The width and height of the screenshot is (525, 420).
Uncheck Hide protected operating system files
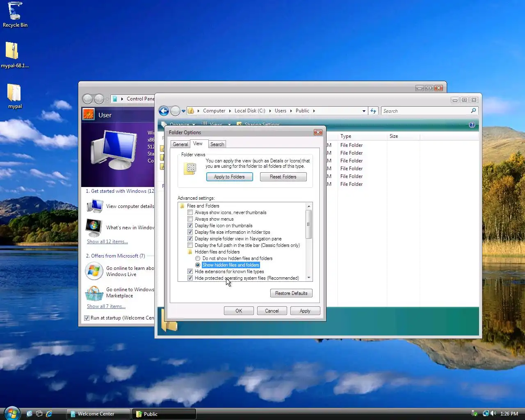[190, 278]
